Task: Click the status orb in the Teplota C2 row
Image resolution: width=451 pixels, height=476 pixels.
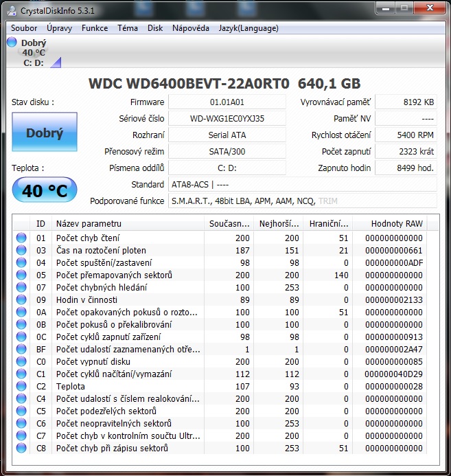Action: tap(21, 386)
